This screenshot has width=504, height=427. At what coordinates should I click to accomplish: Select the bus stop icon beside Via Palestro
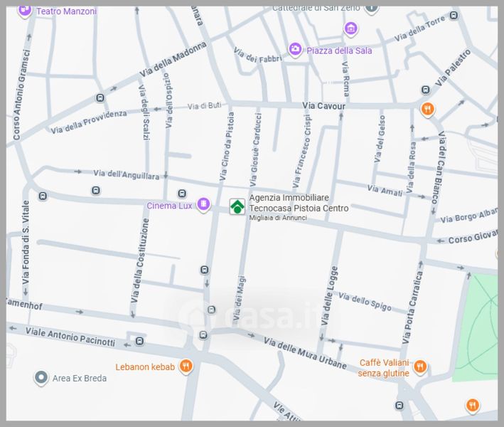click(x=425, y=90)
